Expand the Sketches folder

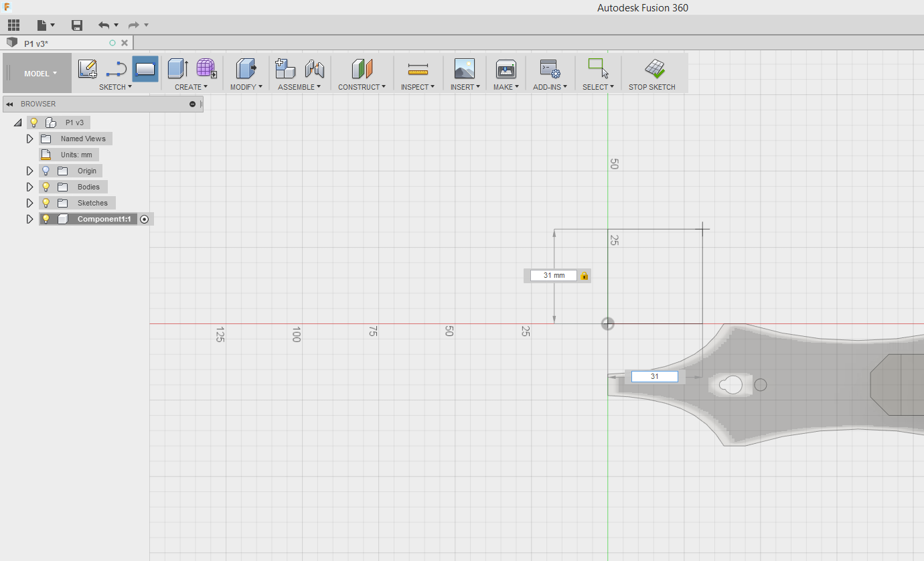(x=29, y=203)
